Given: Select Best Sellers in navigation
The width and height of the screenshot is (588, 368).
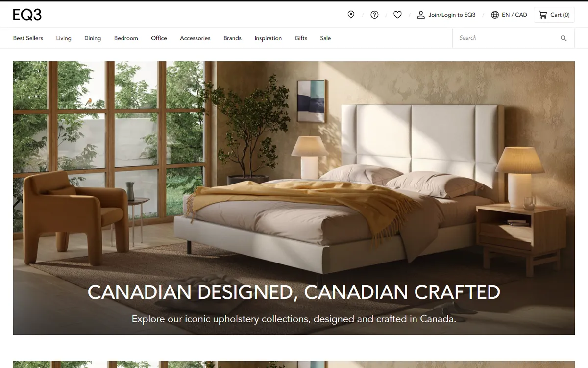Looking at the screenshot, I should pyautogui.click(x=28, y=38).
